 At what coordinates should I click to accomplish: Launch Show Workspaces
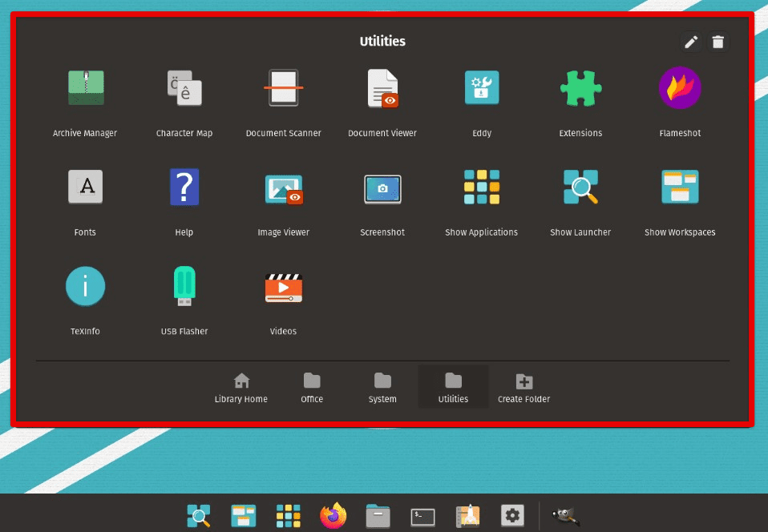(680, 187)
